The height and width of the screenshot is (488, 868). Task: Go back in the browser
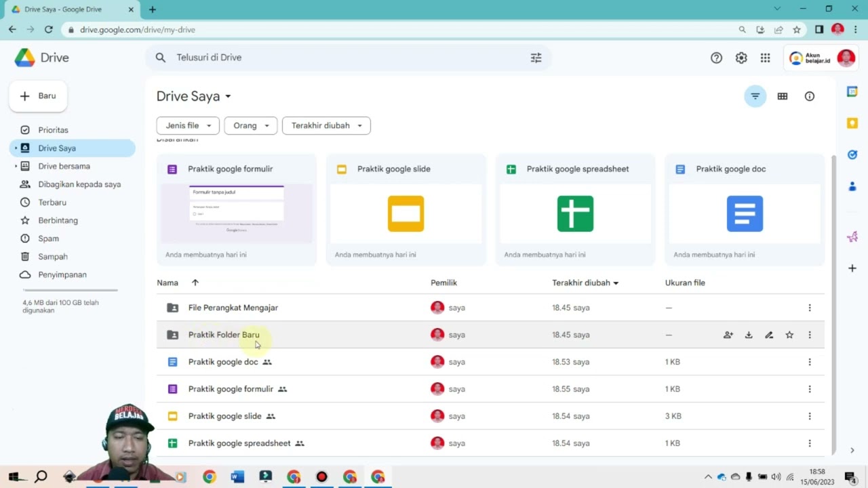pyautogui.click(x=12, y=30)
